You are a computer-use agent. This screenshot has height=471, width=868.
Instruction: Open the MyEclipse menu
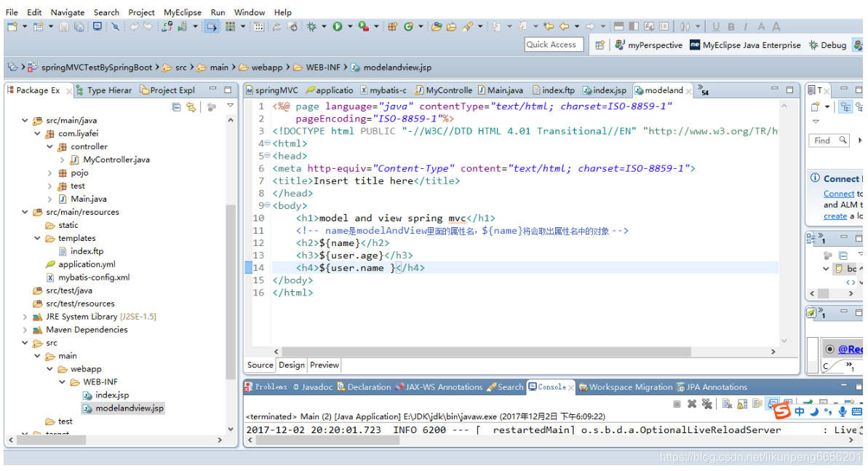click(x=183, y=12)
